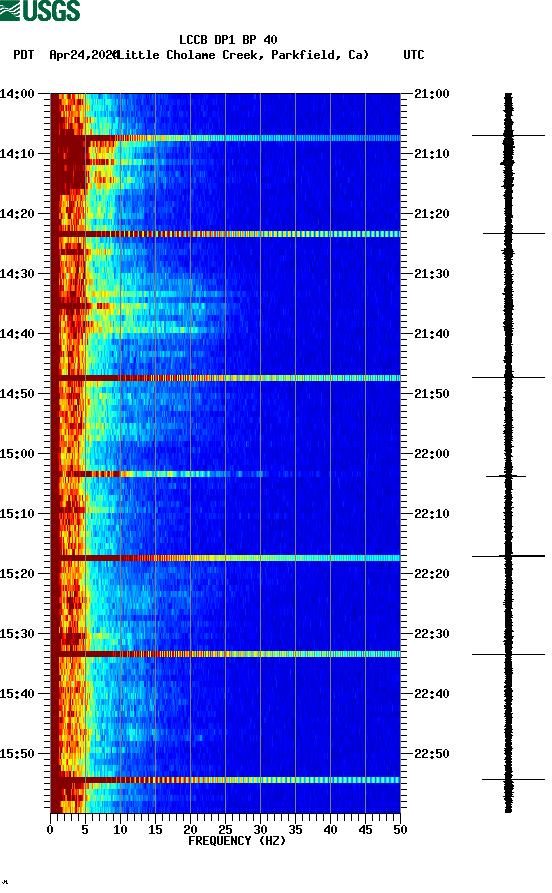Click the 25 Hz frequency tick label
Viewport: 552px width, 893px height.
pos(225,830)
